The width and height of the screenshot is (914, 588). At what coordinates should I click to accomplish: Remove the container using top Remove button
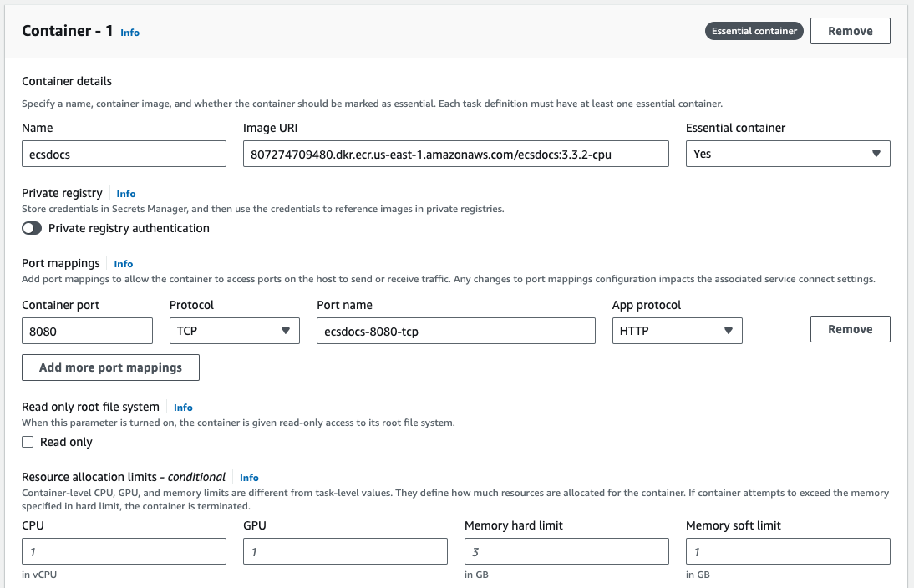850,31
